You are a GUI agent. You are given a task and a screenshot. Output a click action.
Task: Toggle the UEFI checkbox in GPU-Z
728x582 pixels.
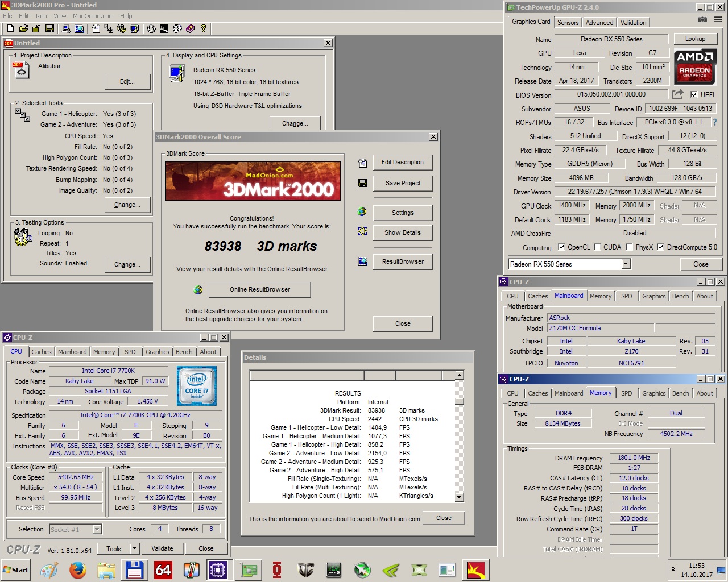click(x=694, y=95)
